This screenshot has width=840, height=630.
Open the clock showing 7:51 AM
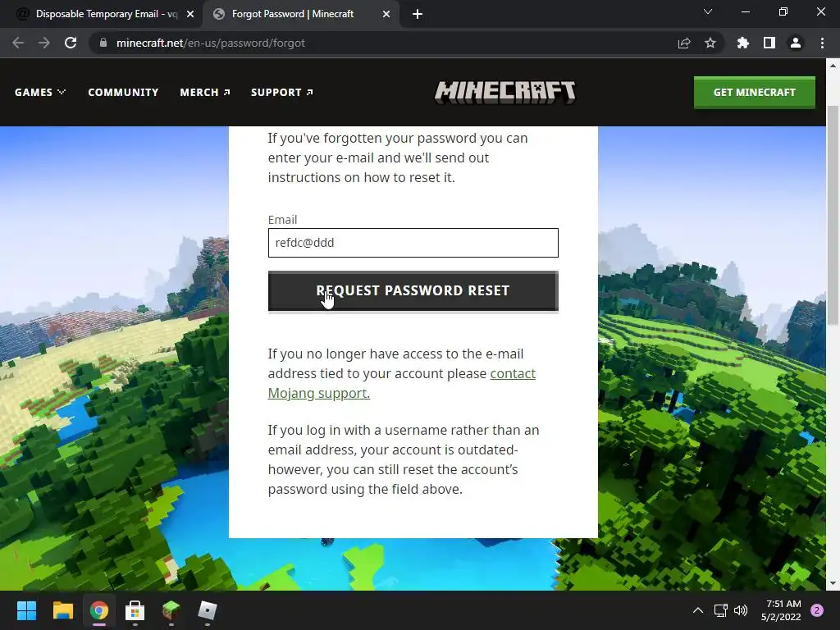coord(781,610)
